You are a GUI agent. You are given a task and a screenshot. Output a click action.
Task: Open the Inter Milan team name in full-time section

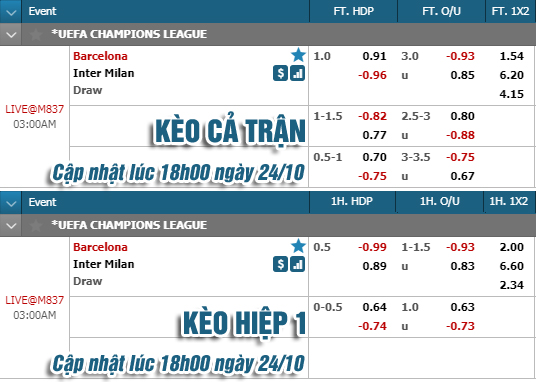[104, 73]
